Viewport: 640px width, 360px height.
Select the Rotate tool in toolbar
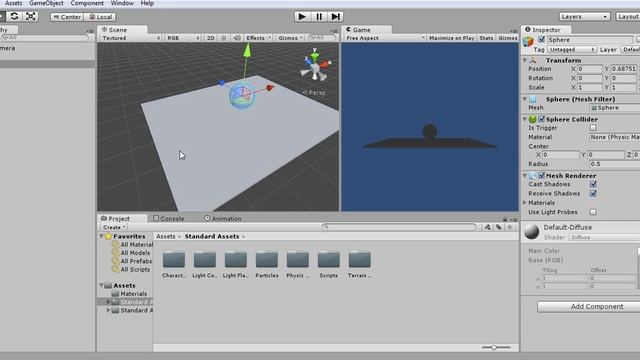pyautogui.click(x=14, y=16)
